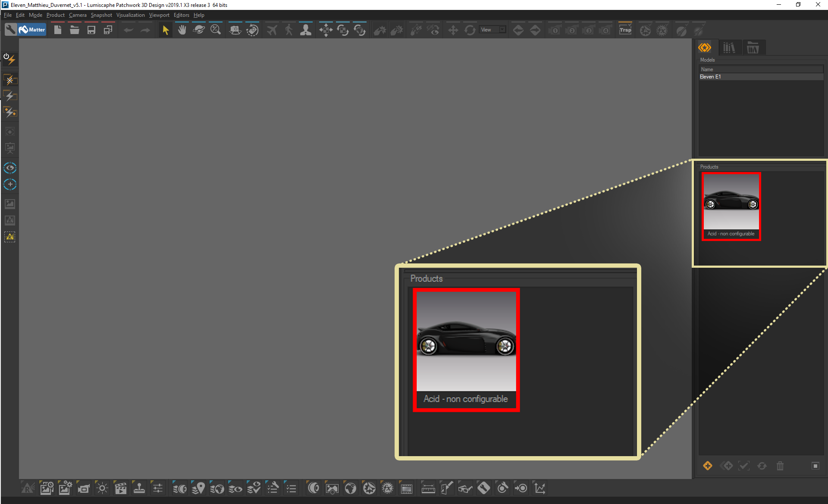
Task: Open a file with folder icon
Action: pos(74,30)
